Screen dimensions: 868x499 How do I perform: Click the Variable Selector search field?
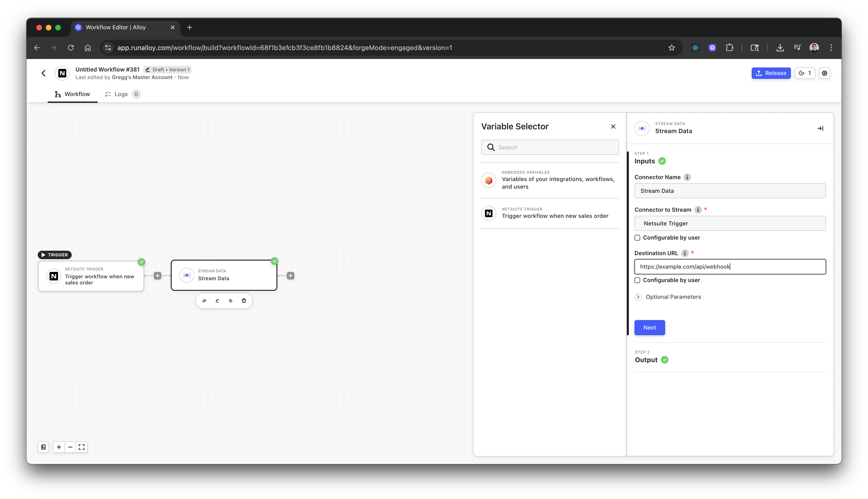click(x=555, y=147)
